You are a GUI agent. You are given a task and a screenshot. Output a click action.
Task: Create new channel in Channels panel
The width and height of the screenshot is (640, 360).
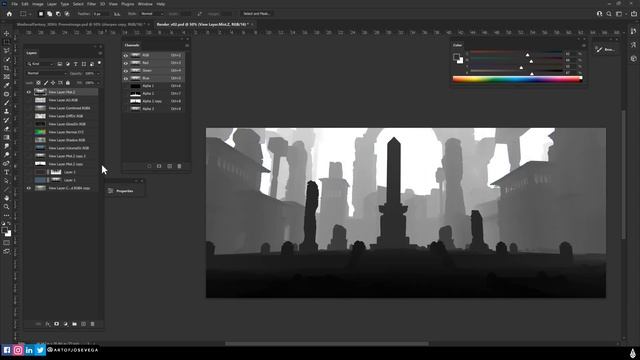[x=169, y=166]
